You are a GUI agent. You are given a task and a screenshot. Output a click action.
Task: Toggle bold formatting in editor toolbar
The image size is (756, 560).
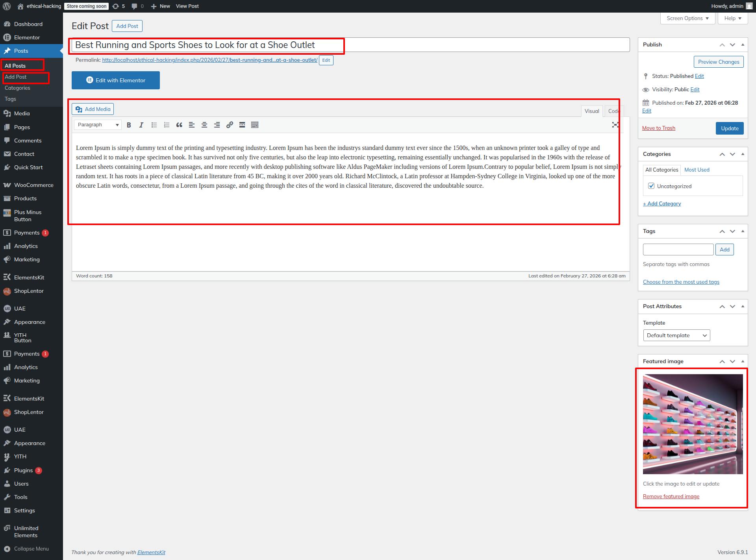[129, 125]
